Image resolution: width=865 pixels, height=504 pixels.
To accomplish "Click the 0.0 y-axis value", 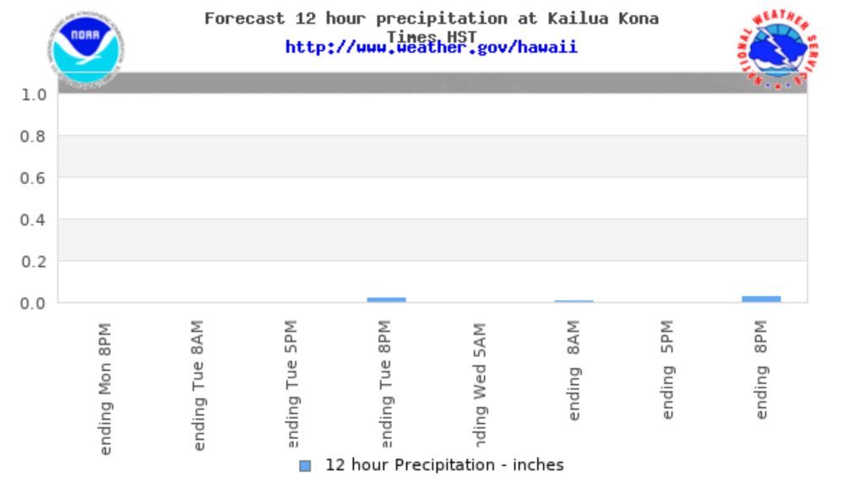I will coord(34,303).
